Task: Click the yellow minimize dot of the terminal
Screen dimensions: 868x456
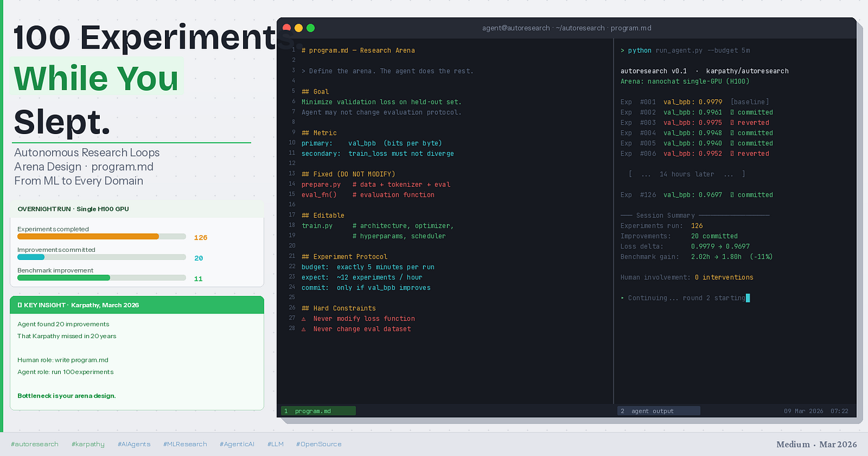Action: tap(298, 28)
